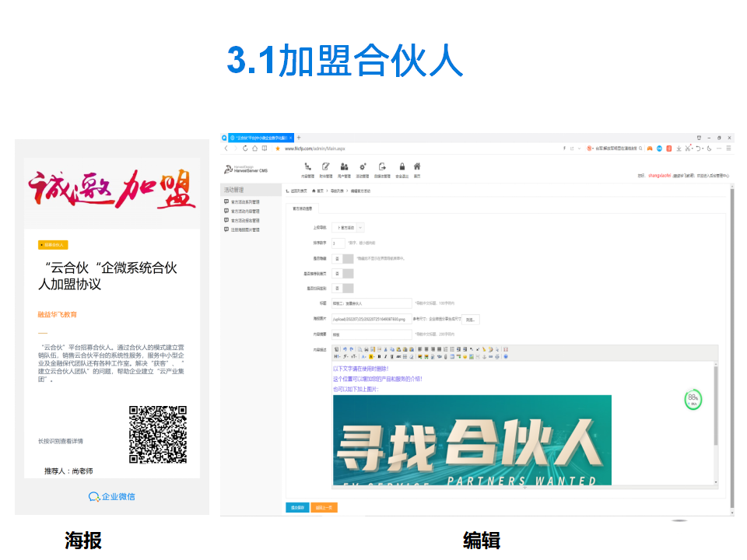Image resolution: width=747 pixels, height=560 pixels.
Task: Click the QR code on the poster
Action: coord(158,434)
